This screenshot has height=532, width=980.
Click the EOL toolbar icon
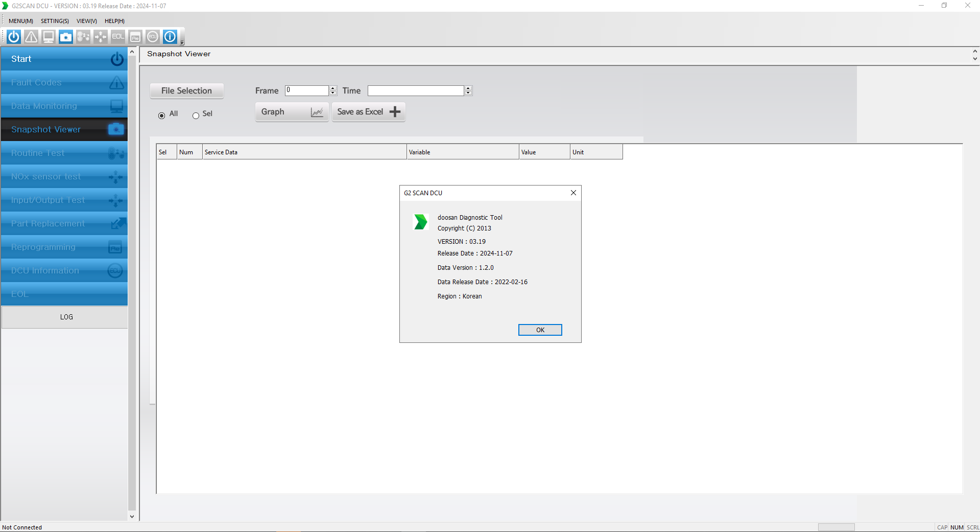pyautogui.click(x=118, y=37)
